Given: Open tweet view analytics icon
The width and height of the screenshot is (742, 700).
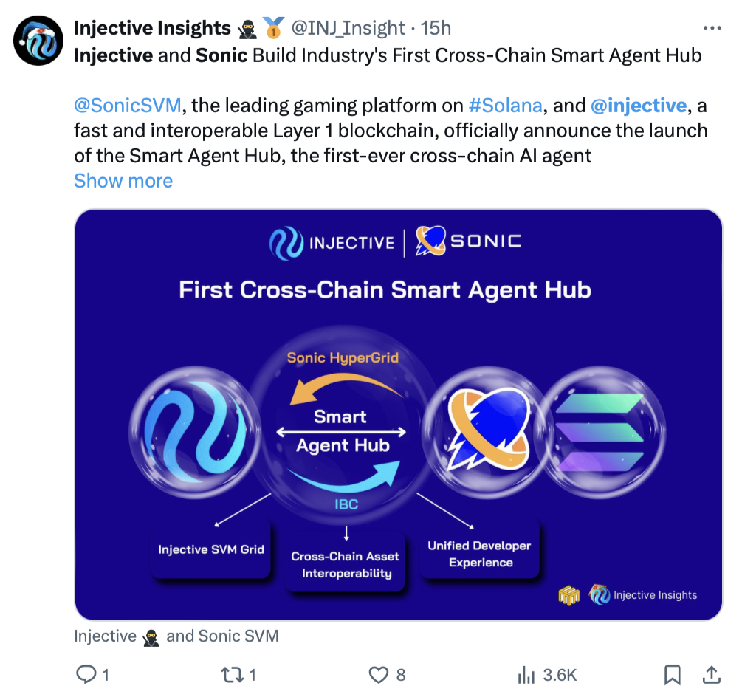Looking at the screenshot, I should click(x=526, y=674).
